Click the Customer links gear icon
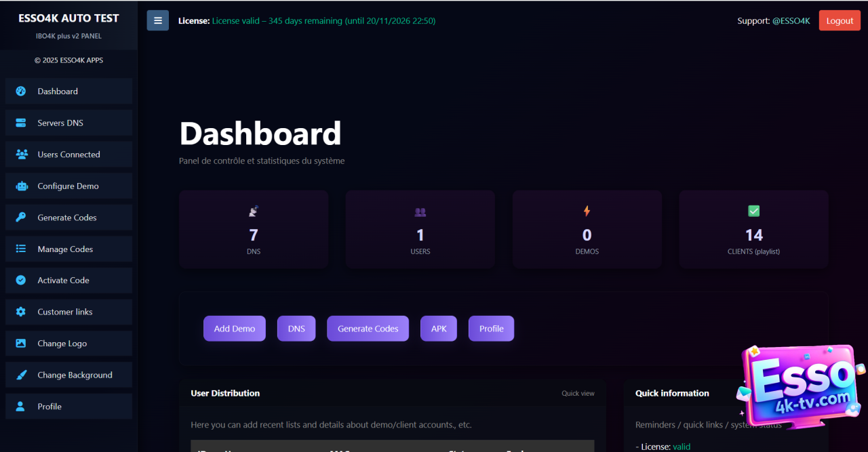Screen dimensions: 868x452 pos(21,312)
